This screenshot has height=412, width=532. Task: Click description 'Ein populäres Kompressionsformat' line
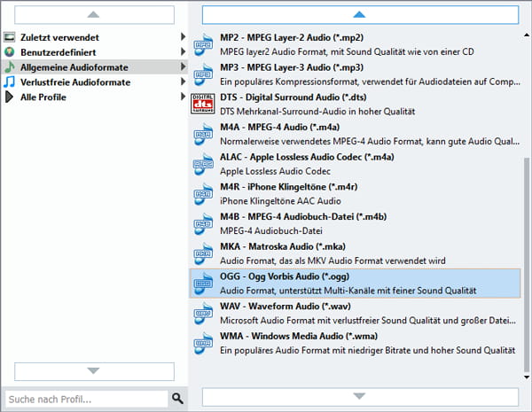point(370,82)
